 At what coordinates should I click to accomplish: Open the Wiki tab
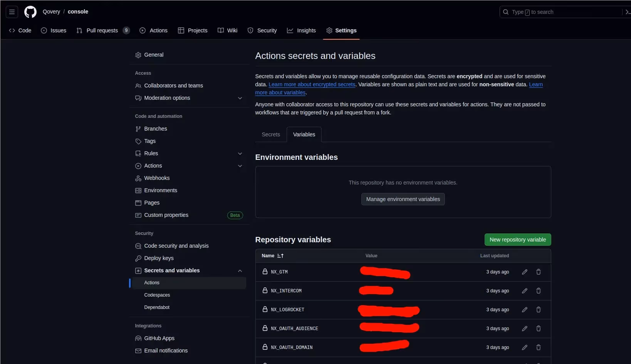tap(227, 30)
